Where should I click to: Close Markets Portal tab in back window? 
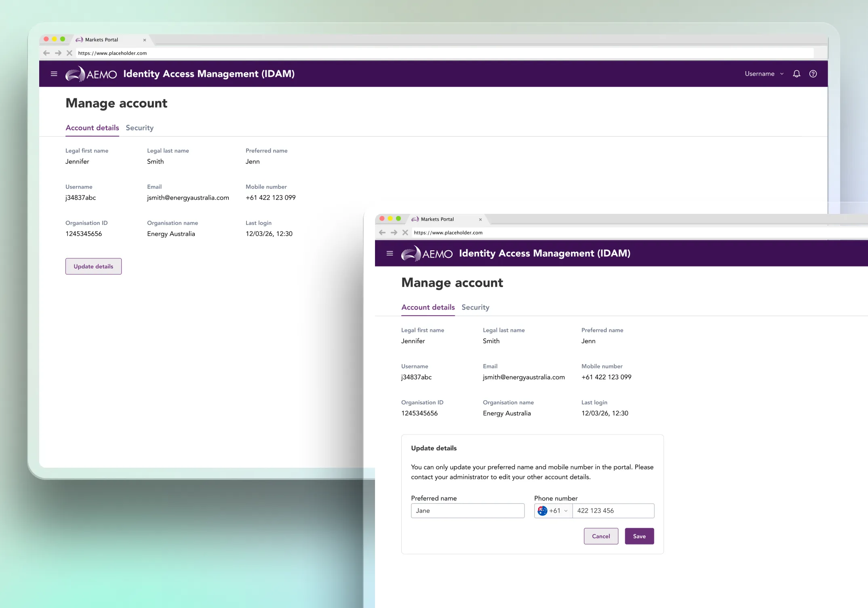click(x=145, y=40)
